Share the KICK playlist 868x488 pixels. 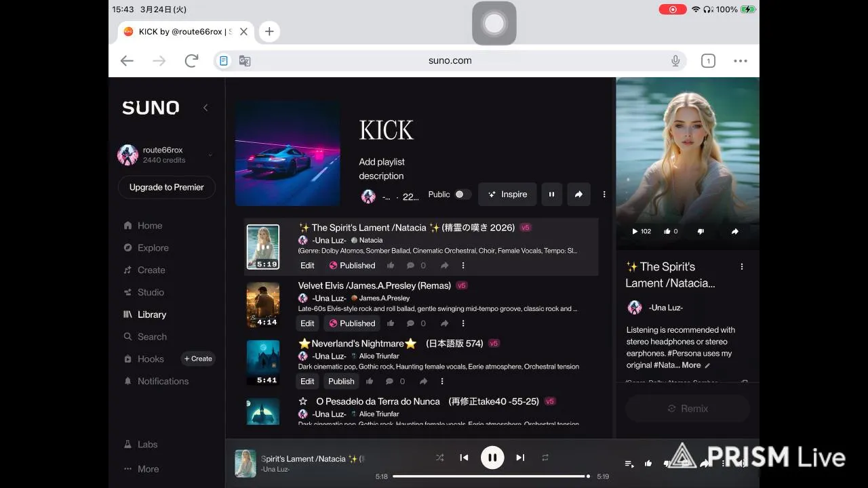(x=578, y=195)
